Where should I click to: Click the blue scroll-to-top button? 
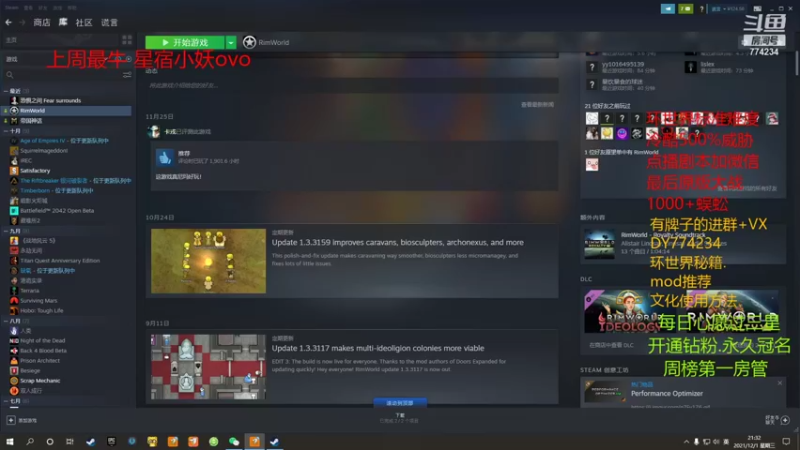pyautogui.click(x=400, y=403)
